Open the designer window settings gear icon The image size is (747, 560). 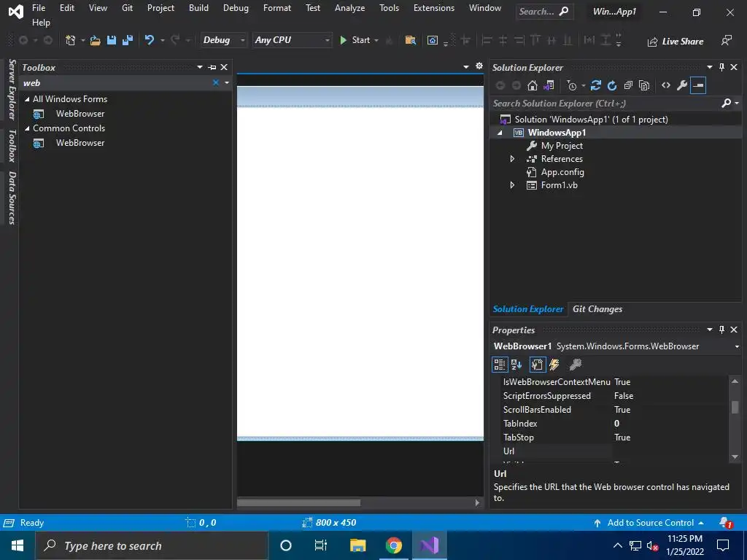point(479,66)
